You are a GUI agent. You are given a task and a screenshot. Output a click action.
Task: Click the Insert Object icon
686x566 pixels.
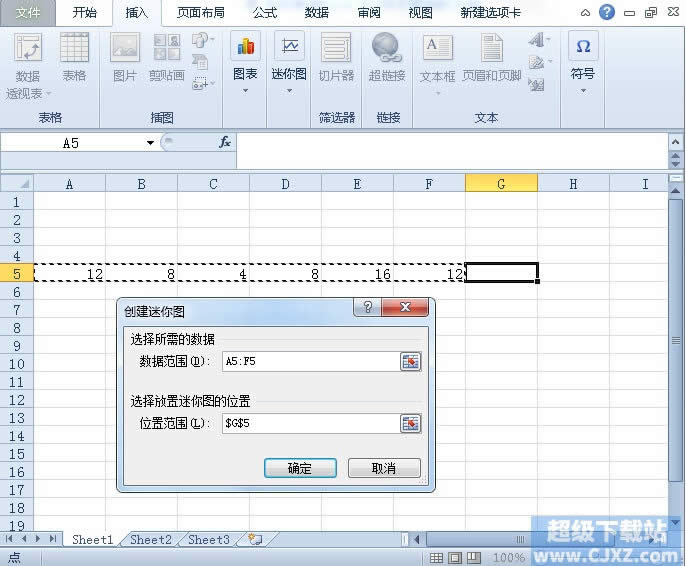(536, 84)
